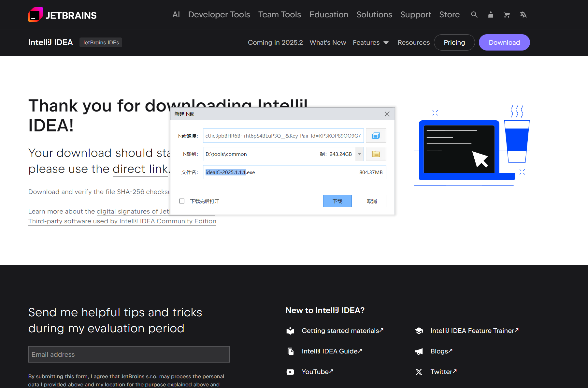Expand the Features dropdown menu
The width and height of the screenshot is (588, 388).
click(x=371, y=42)
